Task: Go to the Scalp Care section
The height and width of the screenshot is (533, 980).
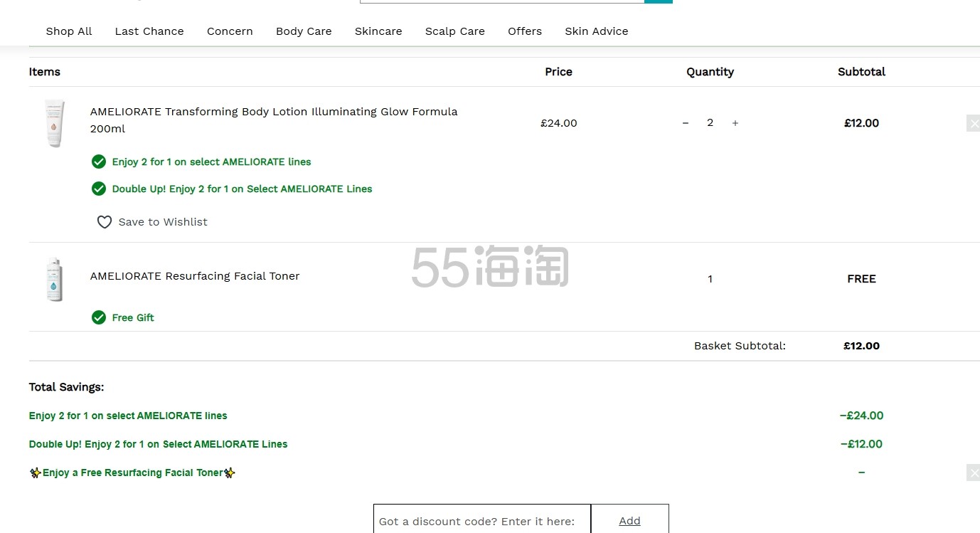Action: click(455, 31)
